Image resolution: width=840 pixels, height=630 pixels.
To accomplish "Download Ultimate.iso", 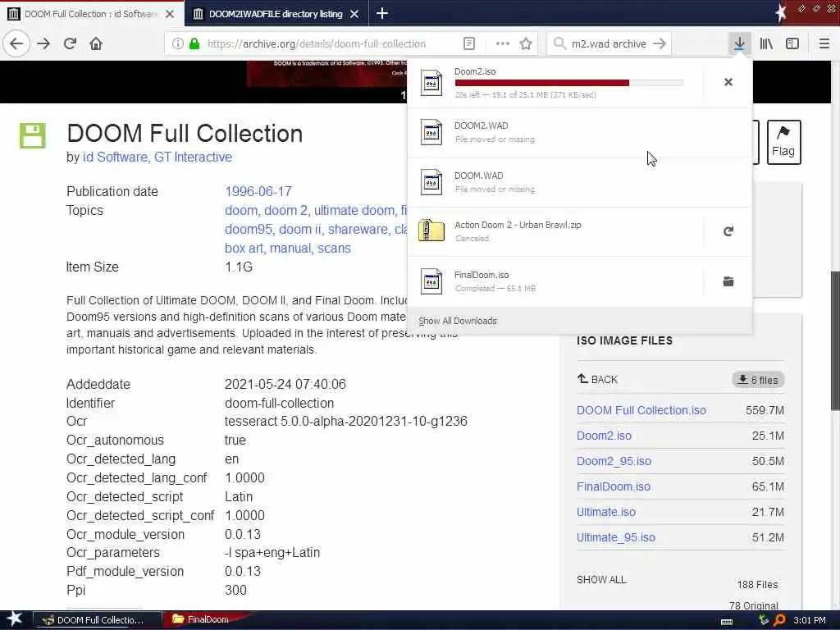I will pyautogui.click(x=606, y=512).
